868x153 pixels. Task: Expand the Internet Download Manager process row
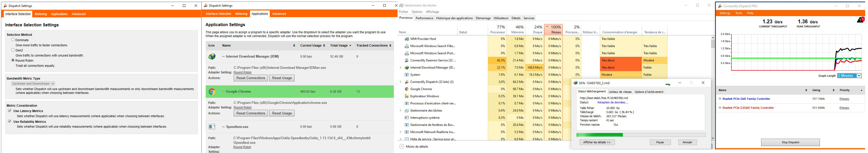(x=401, y=68)
